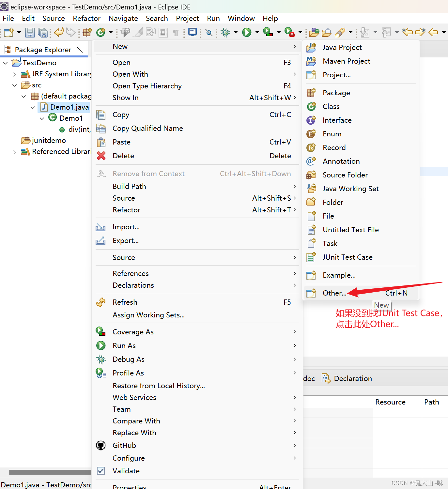The image size is (448, 489).
Task: Click Restore from Local History...
Action: click(197, 386)
